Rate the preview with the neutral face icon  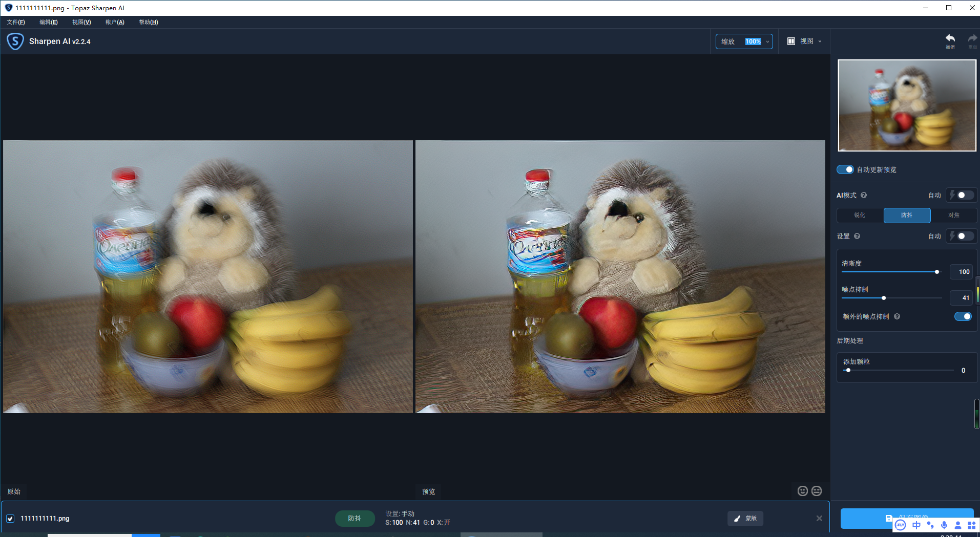coord(817,491)
